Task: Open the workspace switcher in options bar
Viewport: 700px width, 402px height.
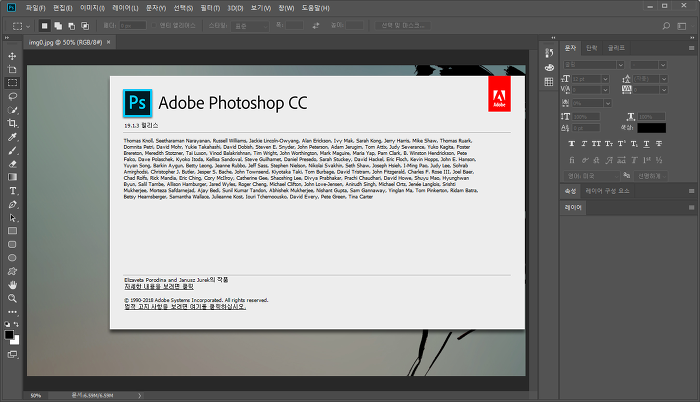Action: point(682,26)
